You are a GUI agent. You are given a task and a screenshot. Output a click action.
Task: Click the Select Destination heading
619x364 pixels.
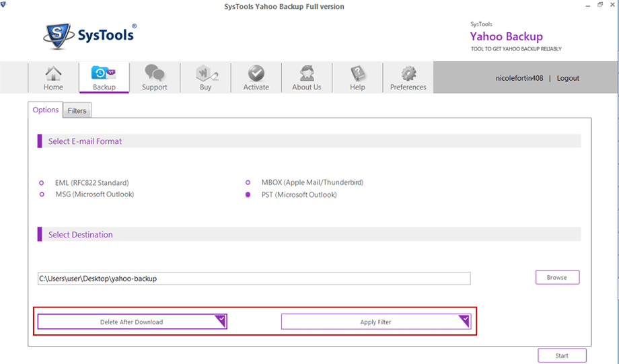81,235
